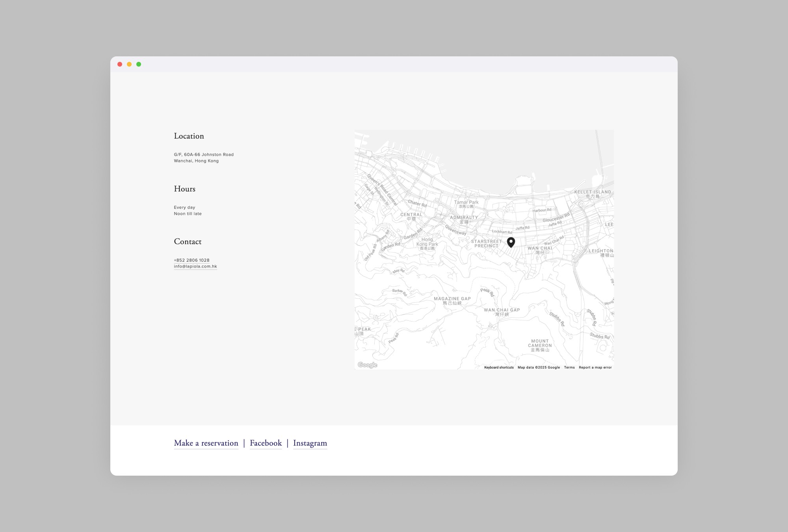Click the Map data ©2025 Google text
788x532 pixels.
pyautogui.click(x=539, y=367)
